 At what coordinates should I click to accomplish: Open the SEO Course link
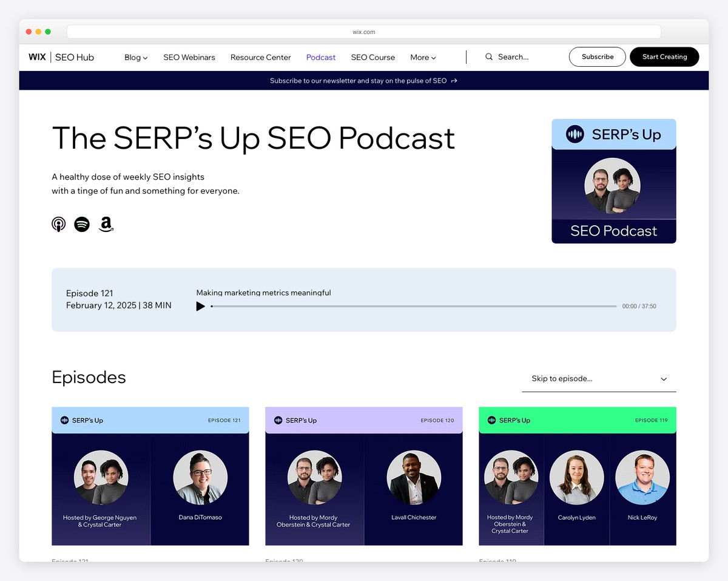coord(372,57)
